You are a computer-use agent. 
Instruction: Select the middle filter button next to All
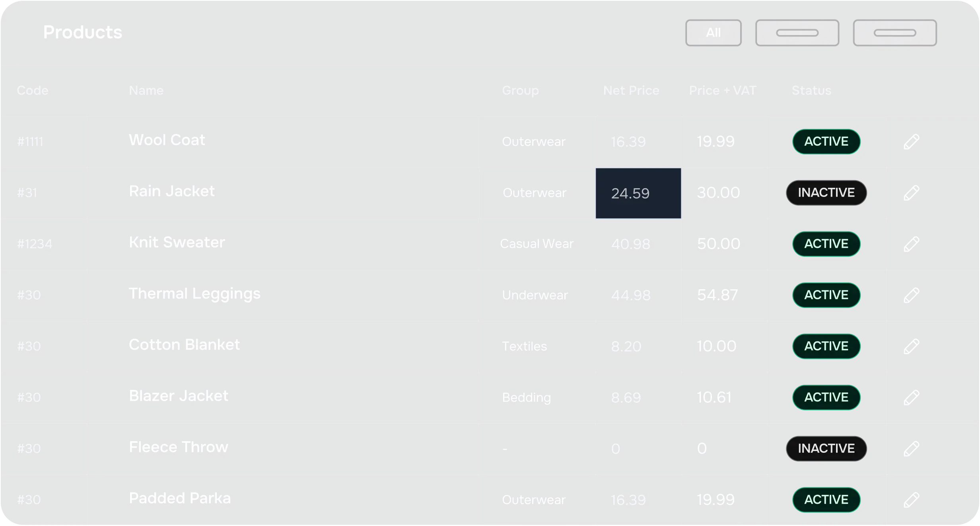tap(797, 33)
